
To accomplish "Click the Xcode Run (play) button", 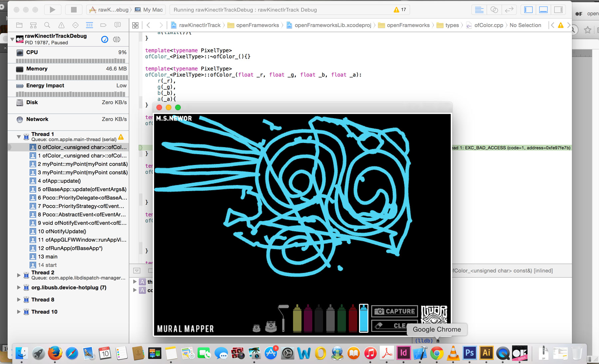I will pos(53,10).
